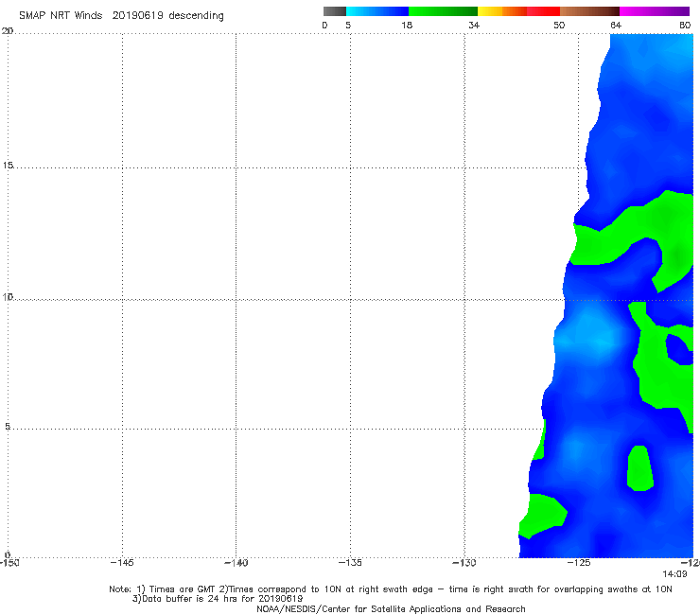Click the color bar label '64'
The height and width of the screenshot is (615, 700).
616,25
